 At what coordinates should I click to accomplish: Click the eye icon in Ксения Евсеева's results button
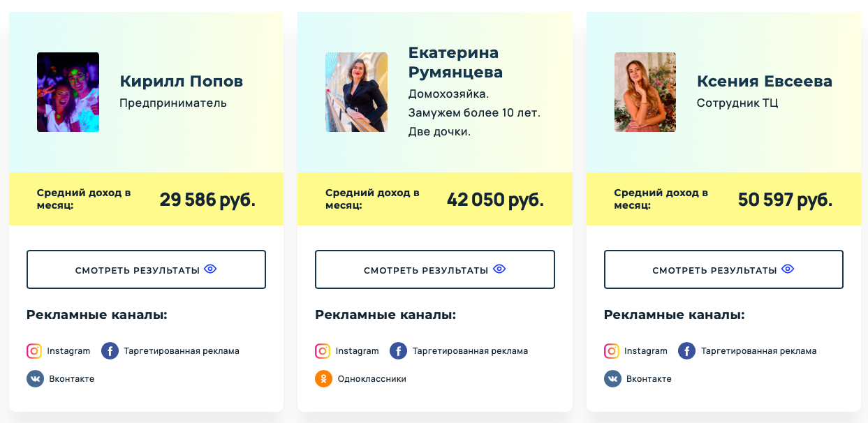pos(788,269)
